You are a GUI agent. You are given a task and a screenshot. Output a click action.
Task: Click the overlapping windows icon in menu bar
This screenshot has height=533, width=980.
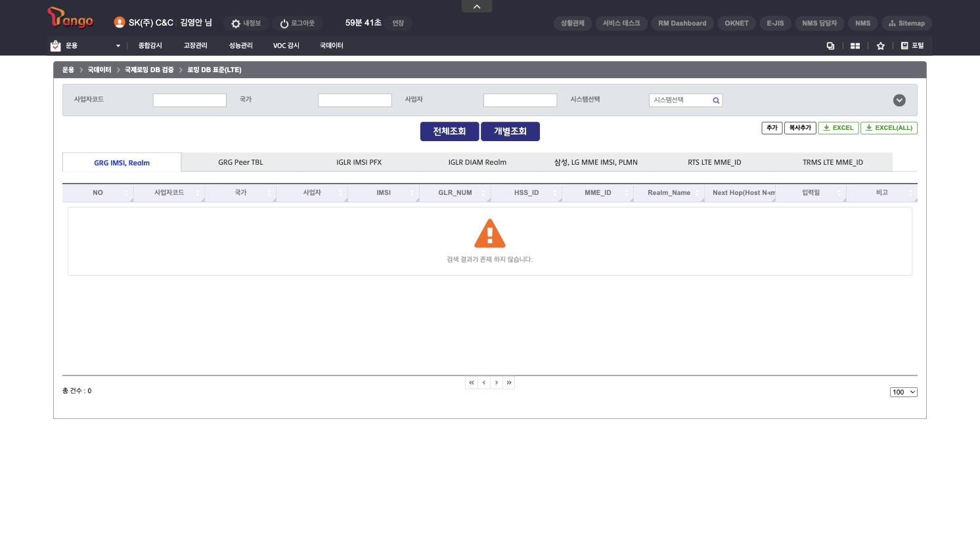[x=830, y=46]
